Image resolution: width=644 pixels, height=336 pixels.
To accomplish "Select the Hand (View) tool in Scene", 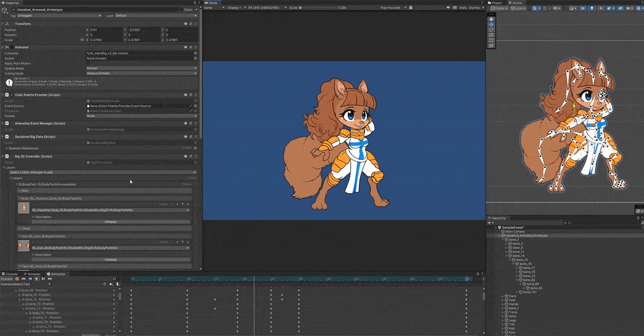I will point(491,19).
